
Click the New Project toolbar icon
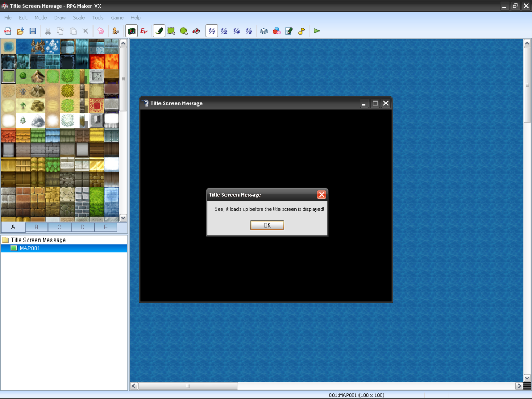coord(8,31)
